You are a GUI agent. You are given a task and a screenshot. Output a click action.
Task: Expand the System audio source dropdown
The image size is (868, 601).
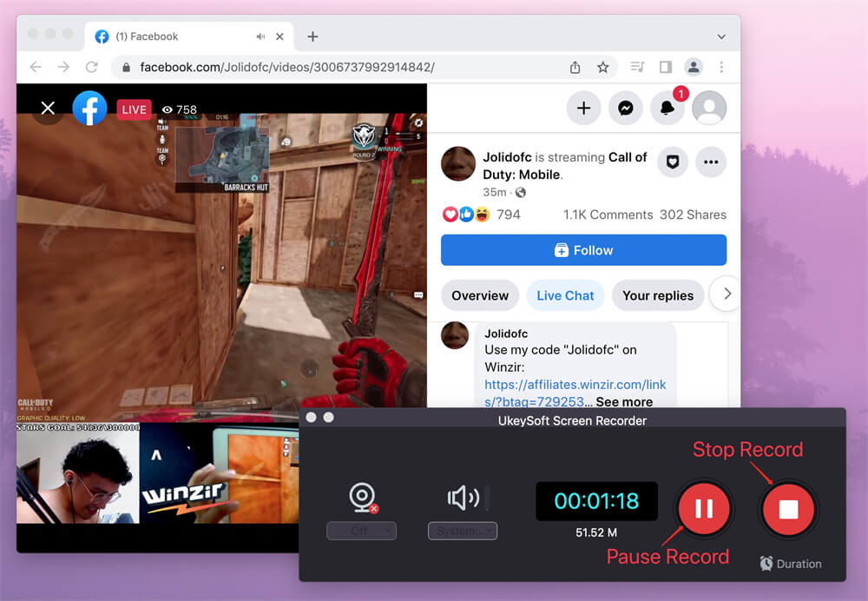[463, 530]
